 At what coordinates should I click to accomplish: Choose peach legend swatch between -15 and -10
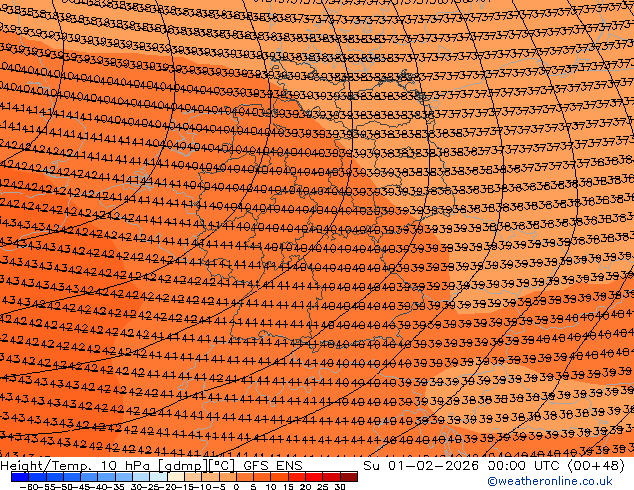pos(193,477)
